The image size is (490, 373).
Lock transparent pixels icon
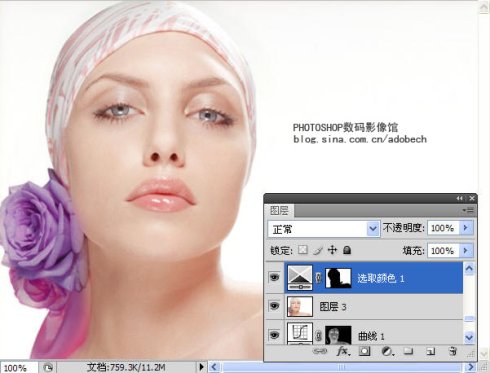[x=303, y=250]
